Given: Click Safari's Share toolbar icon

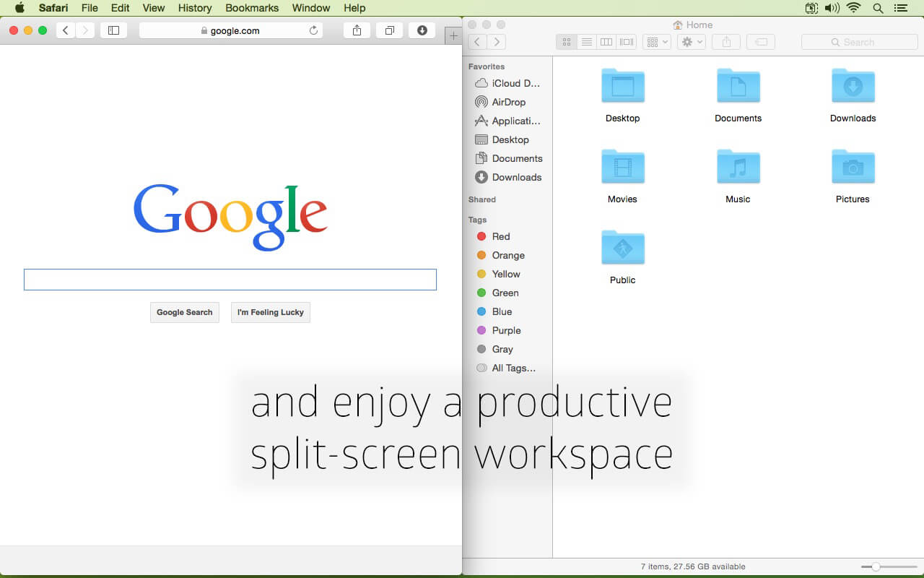Looking at the screenshot, I should point(357,30).
